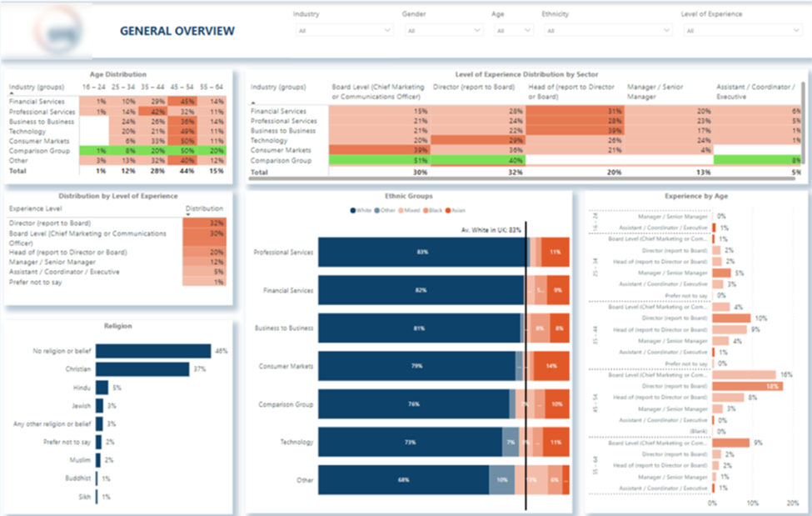Click the company logo beside General Overview
The height and width of the screenshot is (516, 812).
(x=58, y=32)
